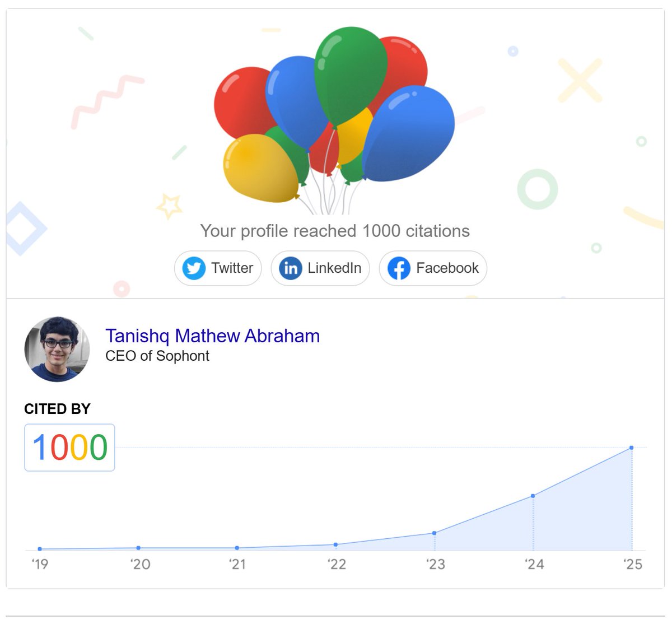Open the Tanishq Mathew Abraham profile link
The width and height of the screenshot is (672, 624).
pyautogui.click(x=212, y=336)
